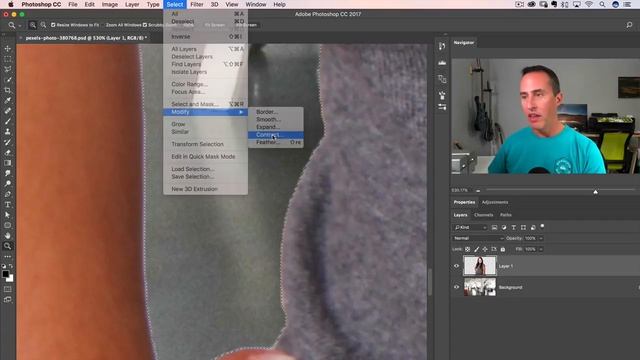The width and height of the screenshot is (640, 360).
Task: Open the Normal blend mode dropdown
Action: point(478,238)
